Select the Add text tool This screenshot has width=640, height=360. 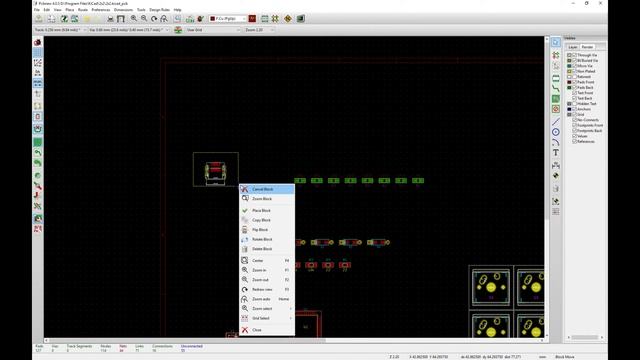click(556, 153)
